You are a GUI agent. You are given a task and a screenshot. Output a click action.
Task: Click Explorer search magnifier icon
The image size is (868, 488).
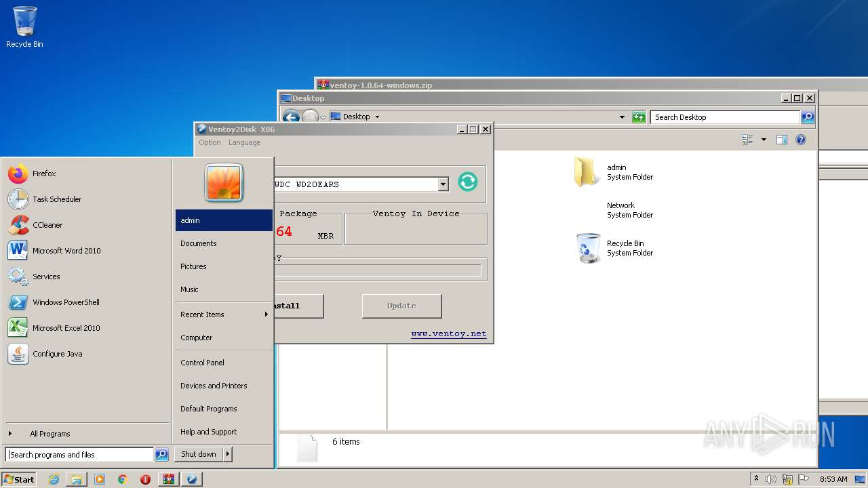point(807,117)
